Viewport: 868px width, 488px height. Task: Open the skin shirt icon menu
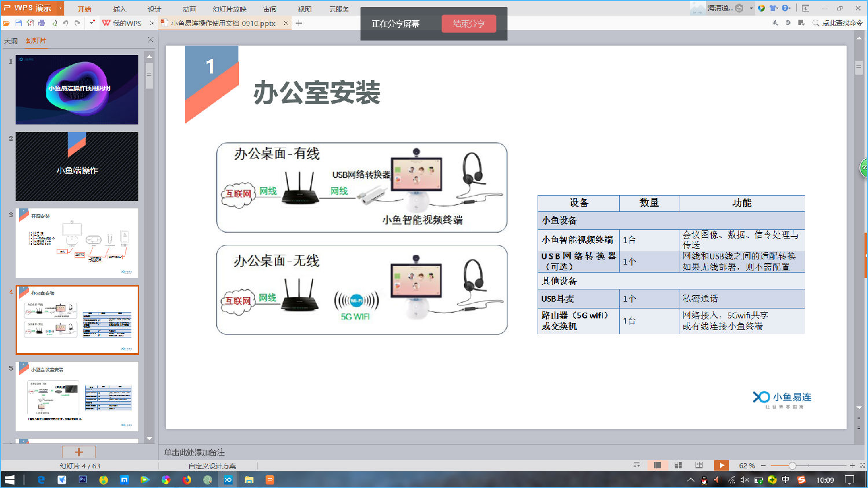(773, 8)
